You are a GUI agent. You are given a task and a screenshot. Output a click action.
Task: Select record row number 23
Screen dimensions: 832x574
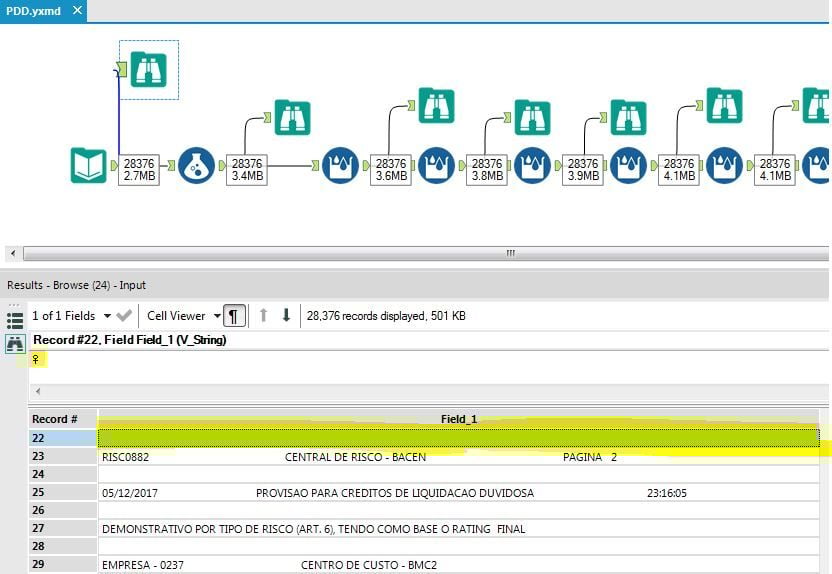[63, 456]
